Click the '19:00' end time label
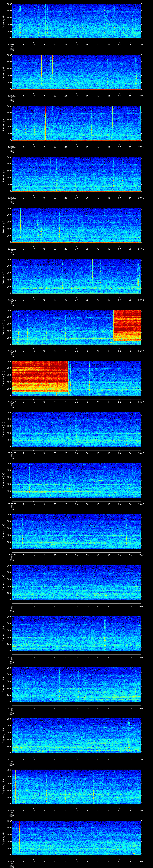Screen dimensions: 153x868 click(141, 147)
